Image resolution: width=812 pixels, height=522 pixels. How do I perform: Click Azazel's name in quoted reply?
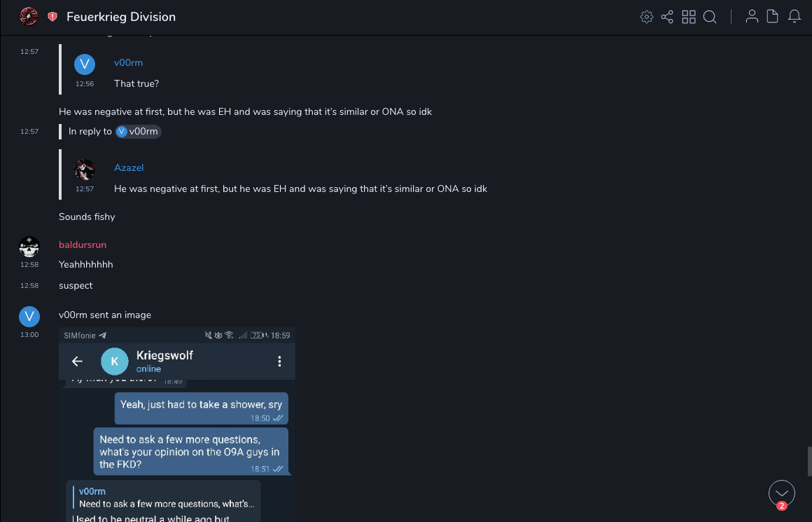[129, 167]
